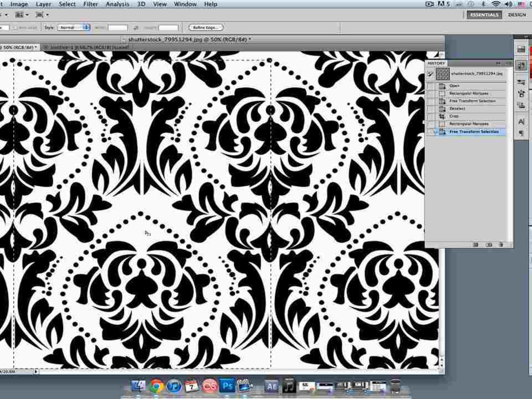Screen dimensions: 532x399
Task: Click the volume menu bar icon
Action: click(509, 4)
